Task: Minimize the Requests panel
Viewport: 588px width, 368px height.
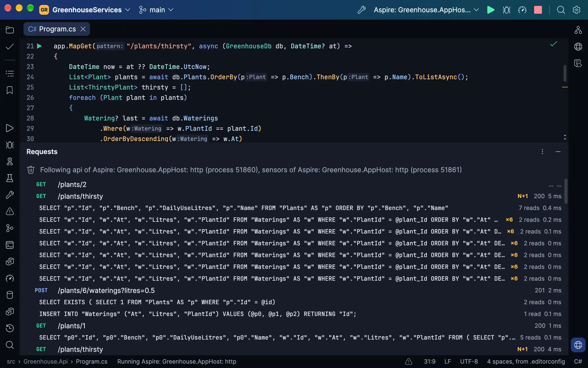Action: pos(558,152)
